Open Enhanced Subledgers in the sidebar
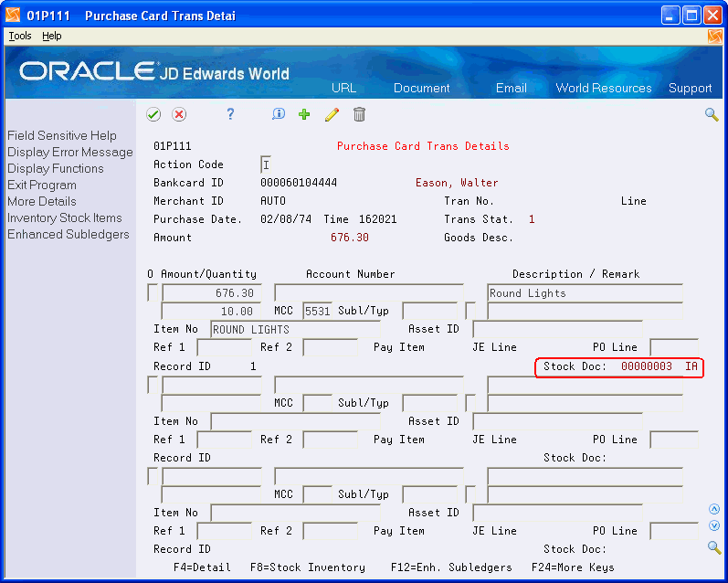Screen dimensions: 728x583 [x=69, y=234]
